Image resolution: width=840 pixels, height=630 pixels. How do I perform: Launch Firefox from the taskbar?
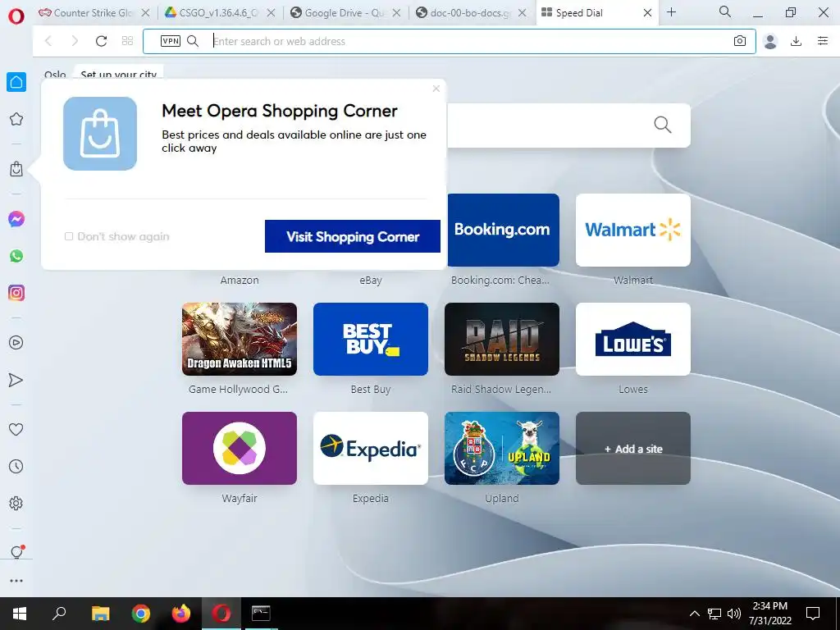181,614
